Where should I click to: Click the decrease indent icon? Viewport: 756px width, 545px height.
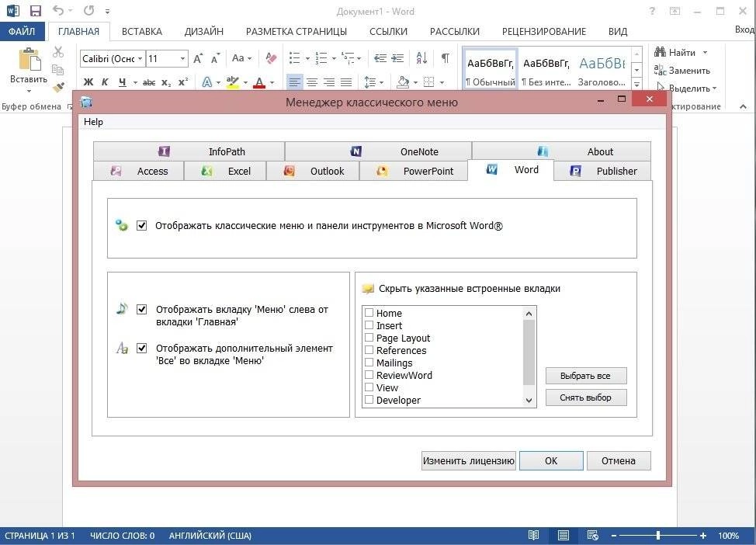click(x=380, y=58)
